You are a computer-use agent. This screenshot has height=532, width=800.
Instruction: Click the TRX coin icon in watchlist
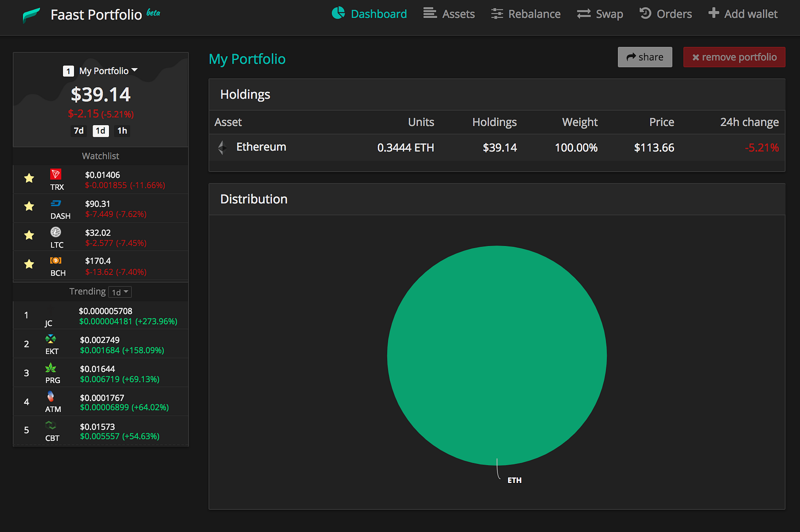(56, 174)
